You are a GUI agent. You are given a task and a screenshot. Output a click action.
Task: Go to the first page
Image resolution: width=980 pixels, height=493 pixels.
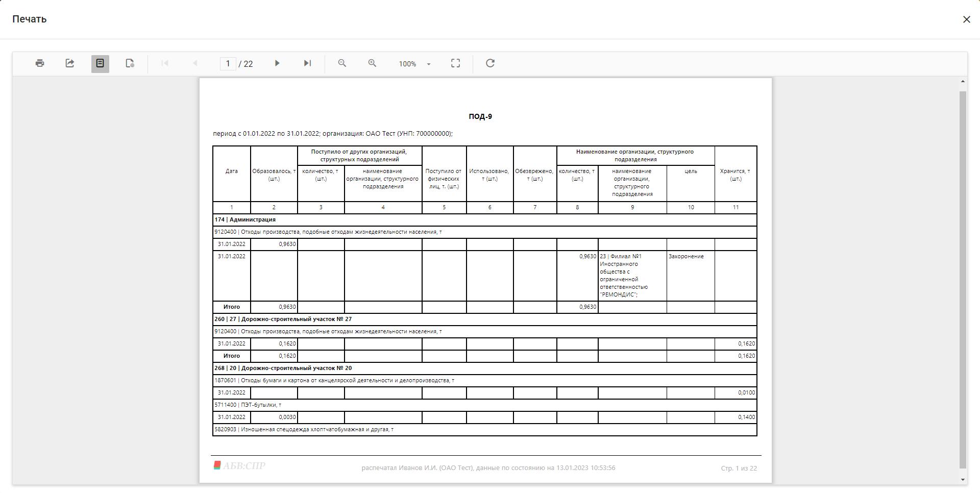point(165,63)
